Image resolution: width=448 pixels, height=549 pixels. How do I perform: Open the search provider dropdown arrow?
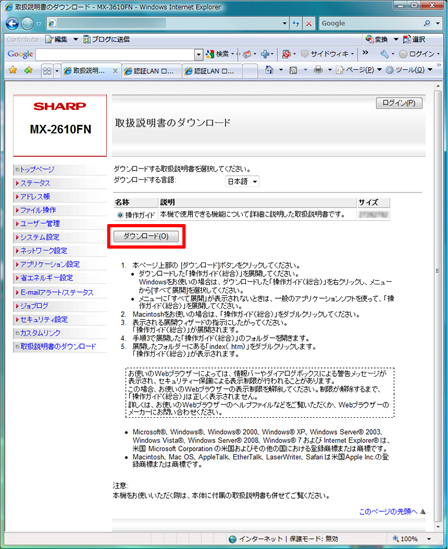[x=438, y=23]
